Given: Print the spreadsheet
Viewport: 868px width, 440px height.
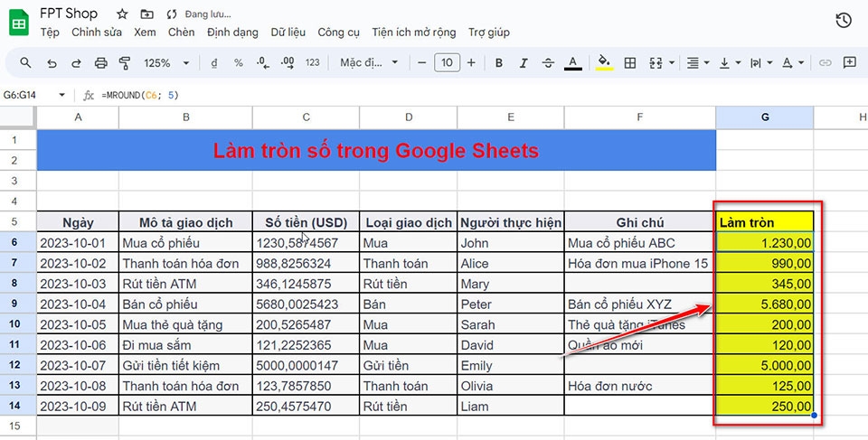Looking at the screenshot, I should tap(100, 63).
